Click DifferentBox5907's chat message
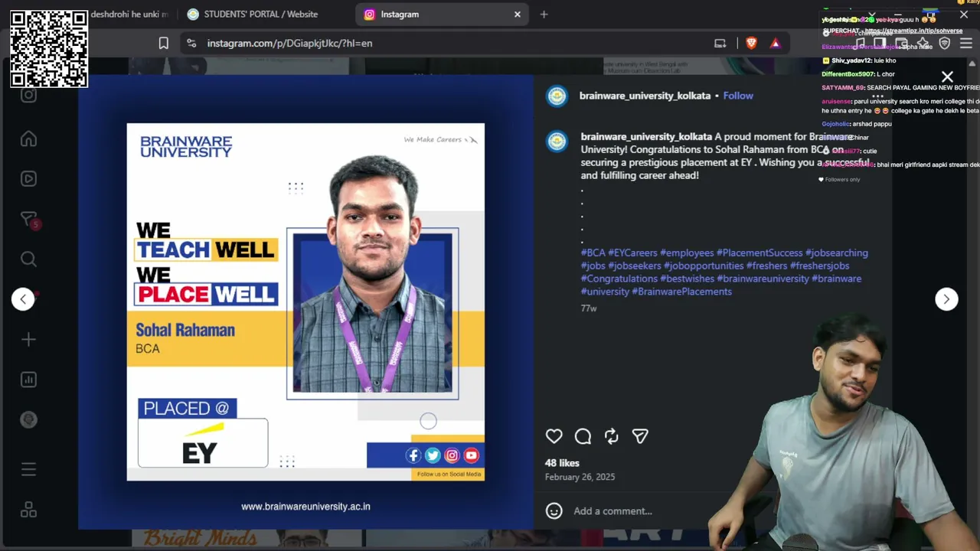 (858, 74)
